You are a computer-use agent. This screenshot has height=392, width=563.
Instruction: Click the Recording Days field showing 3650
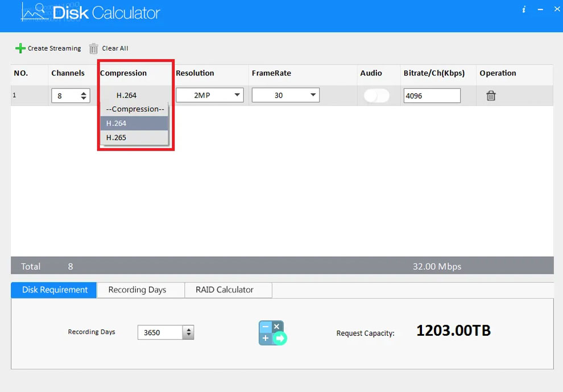[x=160, y=332]
